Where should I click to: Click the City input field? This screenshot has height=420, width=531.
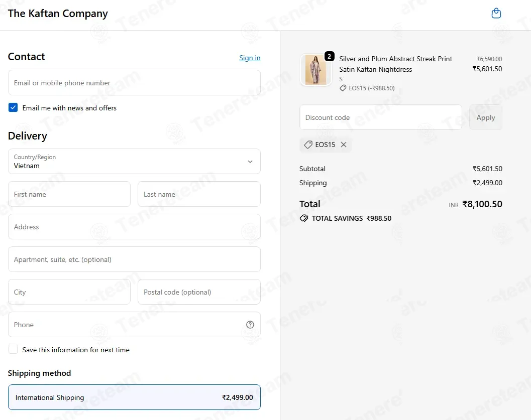coord(69,292)
